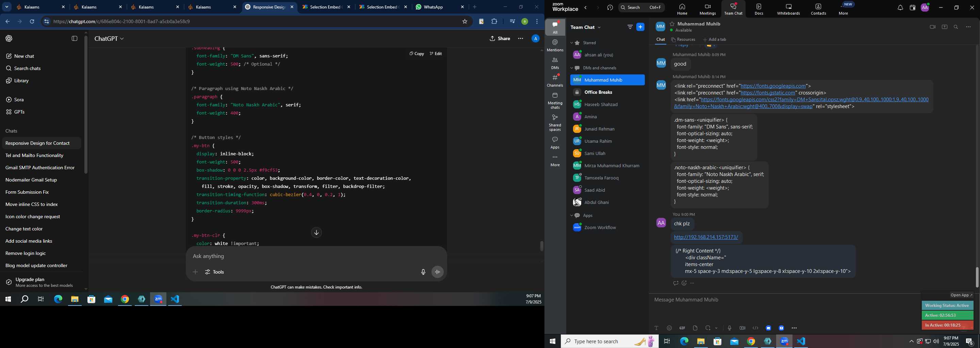The width and height of the screenshot is (980, 348).
Task: Open ChatGPT conversation options (three dots)
Action: coord(520,38)
